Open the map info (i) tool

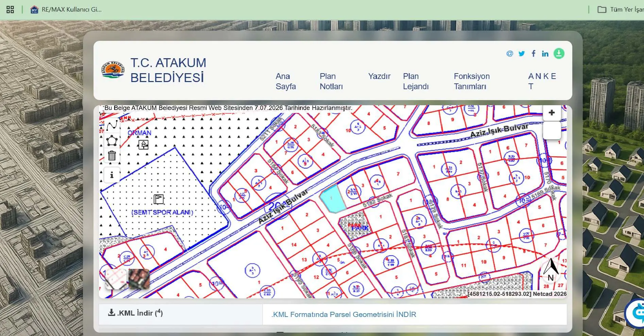pos(112,175)
